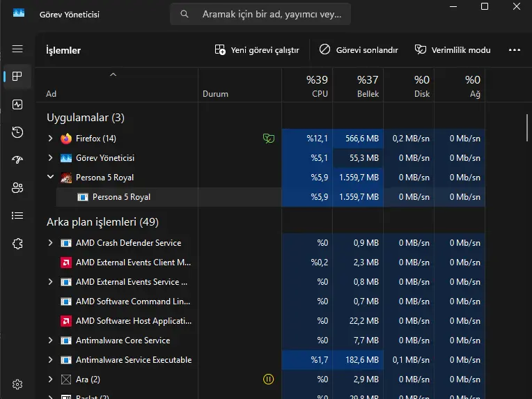Collapse column sort chevron above Ad
The image size is (532, 399).
coord(114,75)
